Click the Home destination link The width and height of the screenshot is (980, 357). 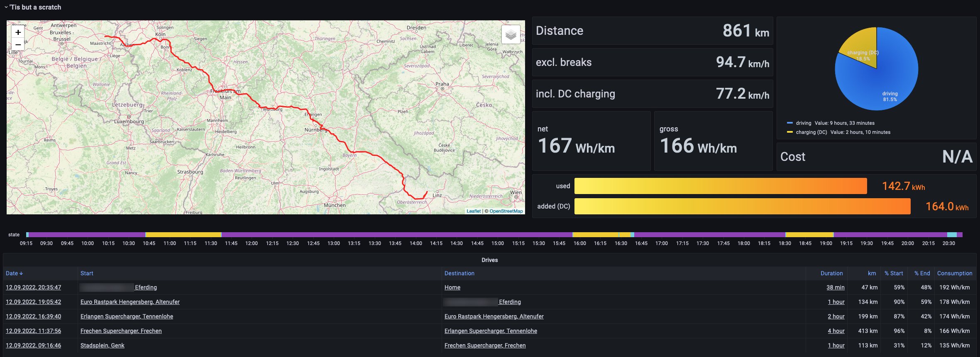pos(452,287)
